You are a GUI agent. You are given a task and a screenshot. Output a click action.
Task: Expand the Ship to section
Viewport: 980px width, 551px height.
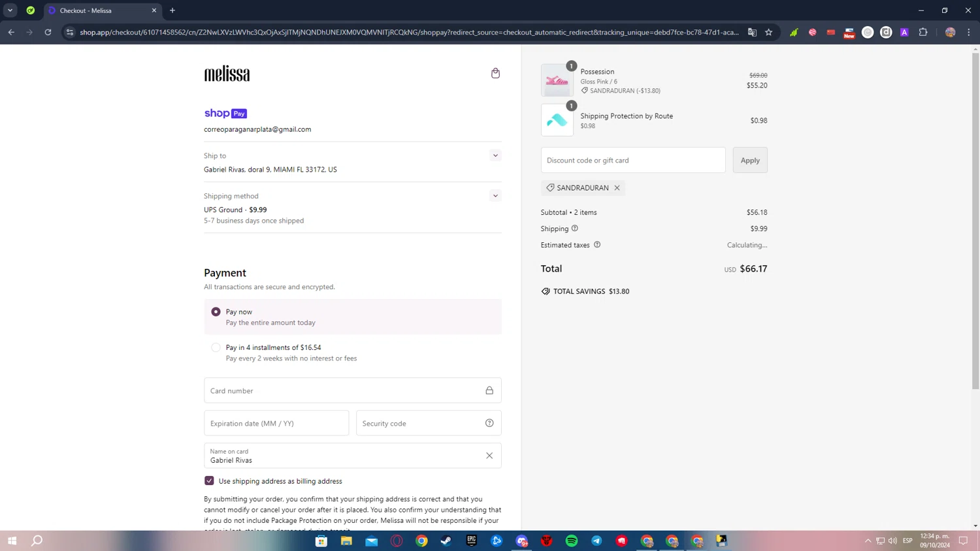(x=495, y=155)
